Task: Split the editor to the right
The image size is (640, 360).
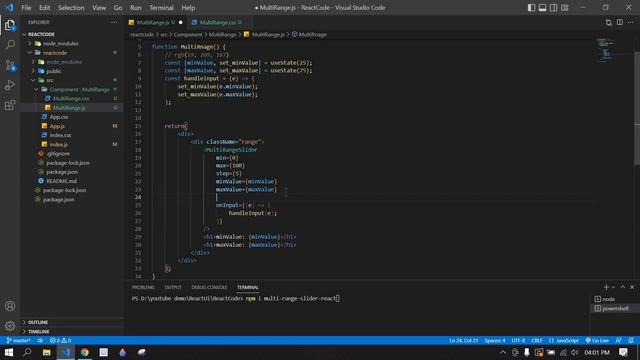Action: [x=620, y=22]
